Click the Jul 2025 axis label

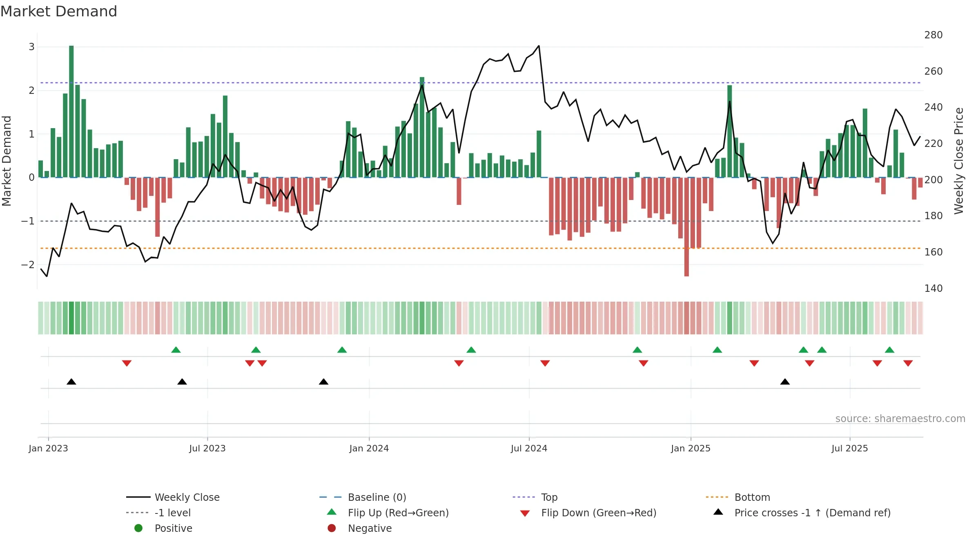tap(850, 448)
